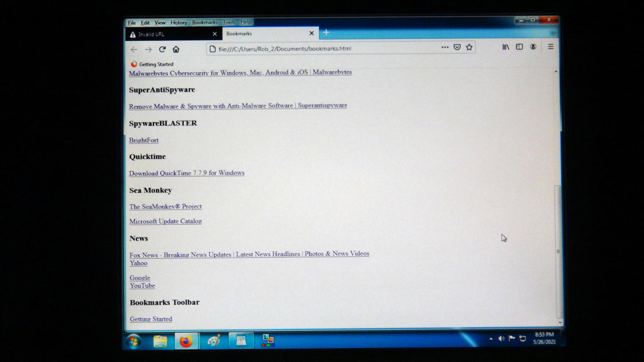The height and width of the screenshot is (362, 644).
Task: Switch to Invalid URL tab
Action: click(x=174, y=34)
